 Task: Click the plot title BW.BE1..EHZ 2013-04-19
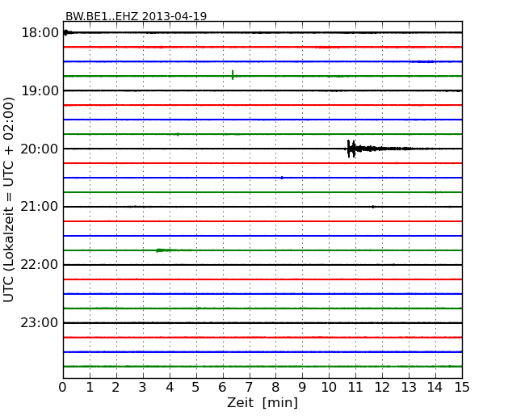coord(136,16)
